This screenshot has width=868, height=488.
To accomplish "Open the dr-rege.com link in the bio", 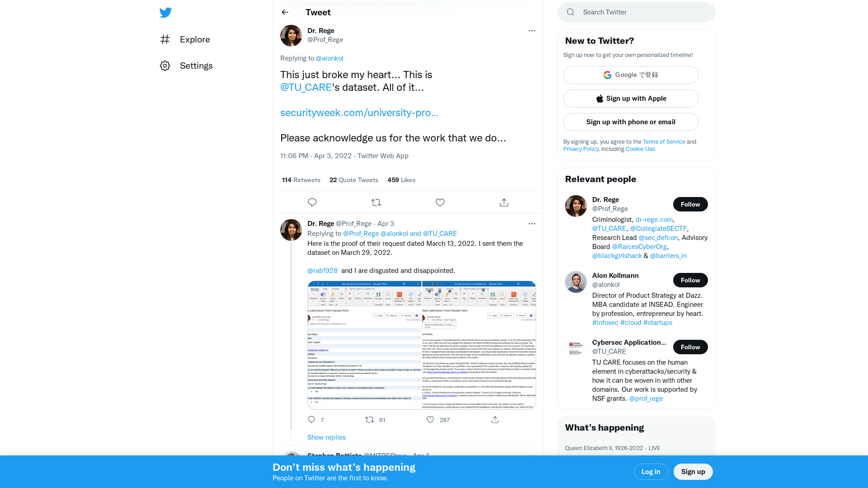I will point(654,220).
